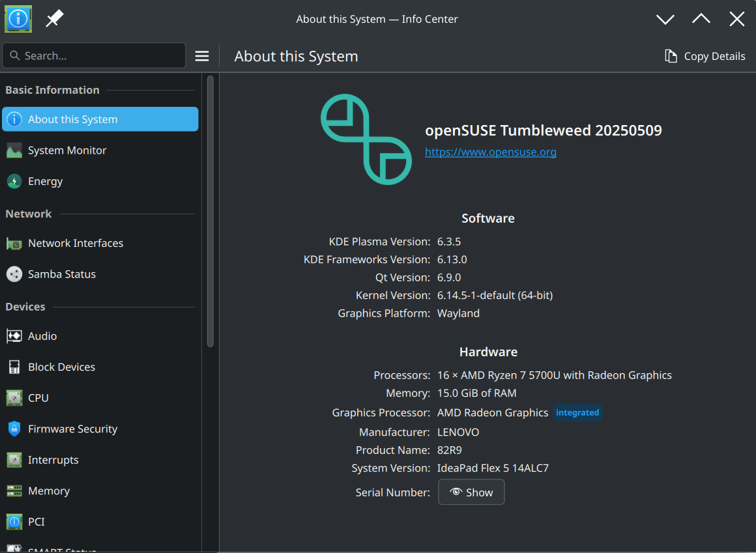Toggle the pin window icon
Image resolution: width=756 pixels, height=553 pixels.
coord(55,20)
